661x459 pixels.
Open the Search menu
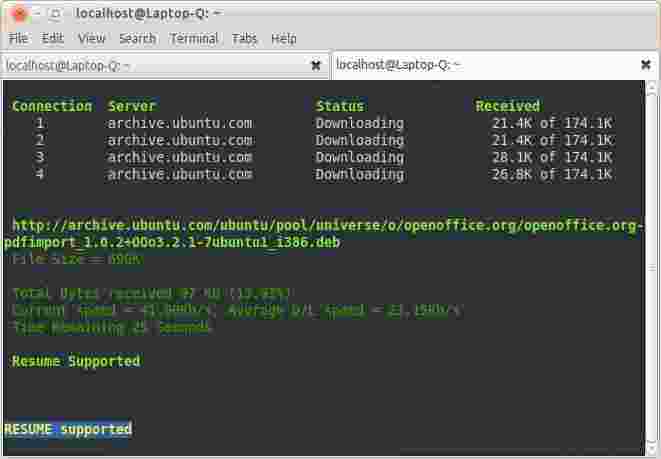[137, 39]
